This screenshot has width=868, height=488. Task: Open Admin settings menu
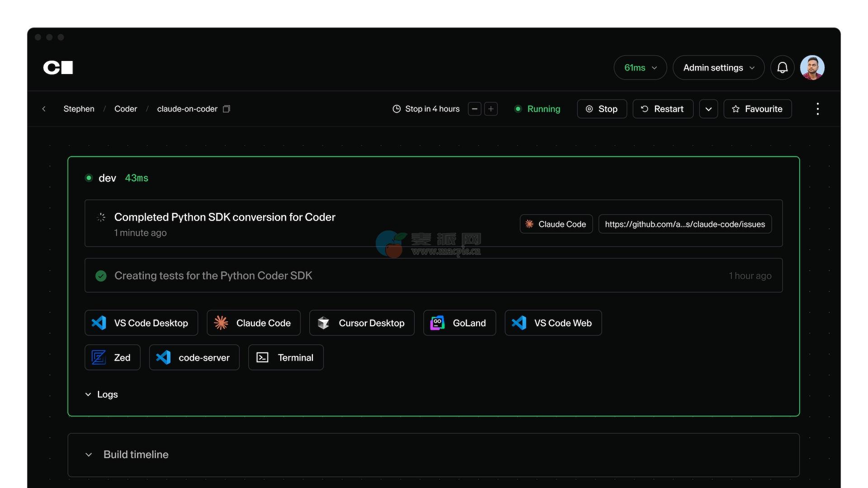pos(718,68)
